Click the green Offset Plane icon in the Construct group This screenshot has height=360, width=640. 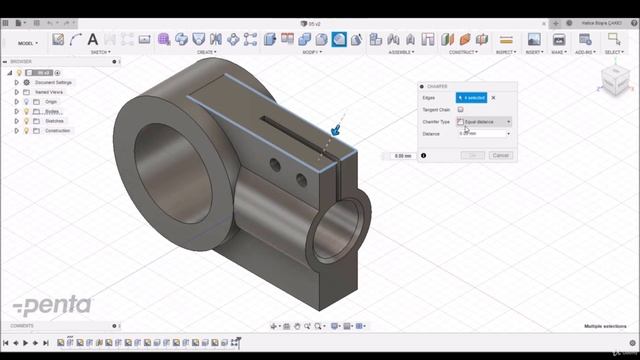447,40
